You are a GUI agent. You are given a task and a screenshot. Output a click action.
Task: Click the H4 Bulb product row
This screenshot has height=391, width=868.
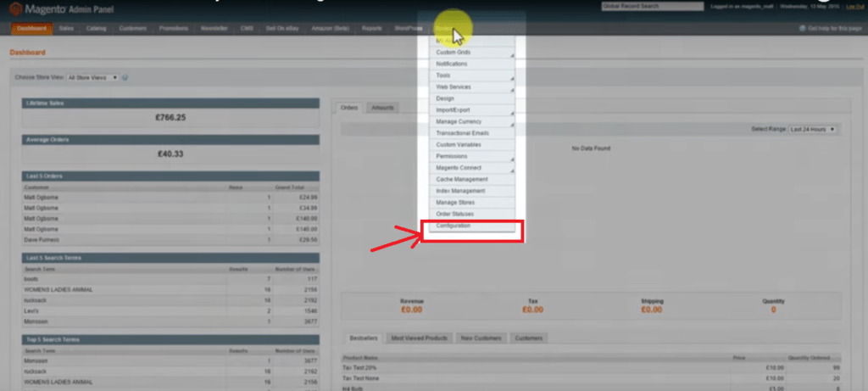tap(591, 388)
